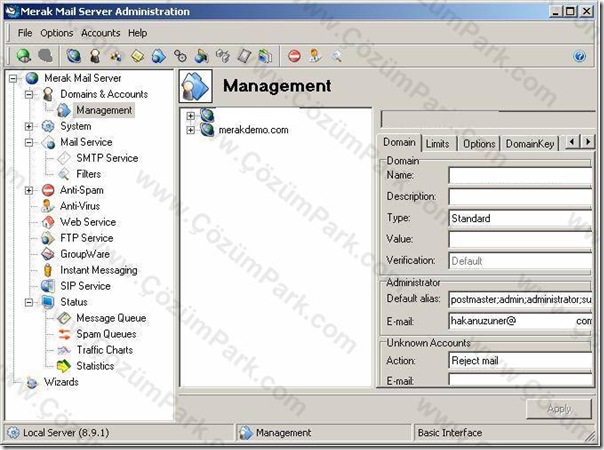Open the Accounts menu
Viewport: 604px width, 450px height.
(101, 33)
